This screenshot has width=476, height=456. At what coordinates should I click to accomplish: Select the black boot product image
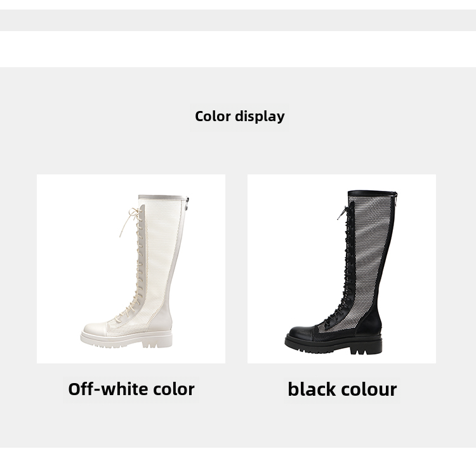(341, 268)
